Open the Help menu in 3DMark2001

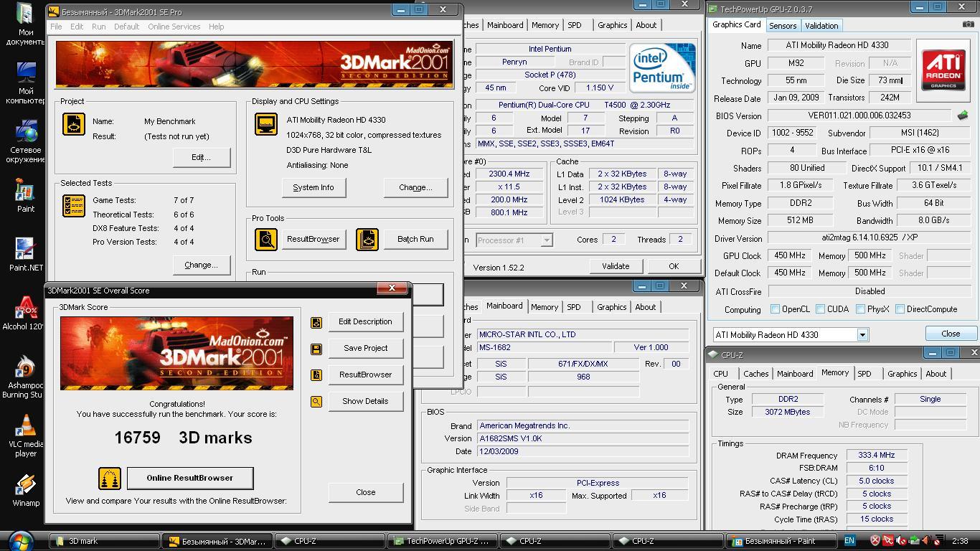216,27
